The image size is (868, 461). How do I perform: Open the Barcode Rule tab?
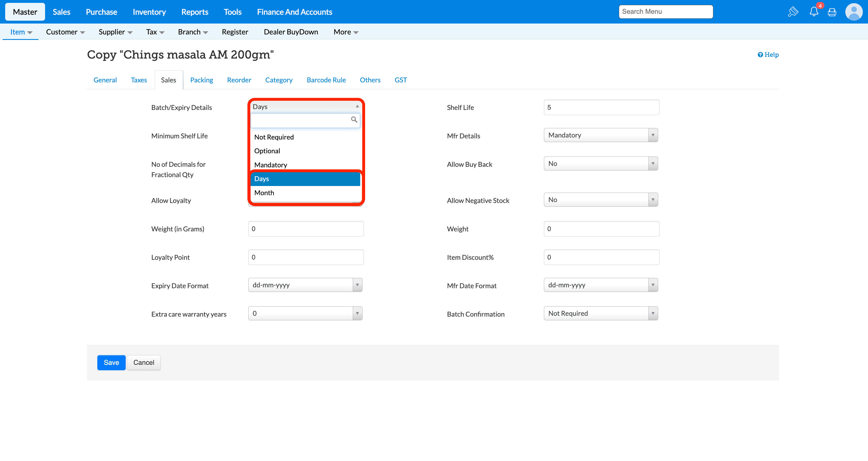coord(326,80)
